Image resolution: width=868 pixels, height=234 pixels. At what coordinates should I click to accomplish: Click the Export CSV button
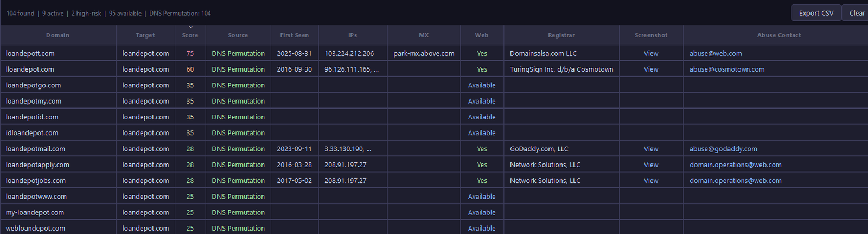[816, 13]
